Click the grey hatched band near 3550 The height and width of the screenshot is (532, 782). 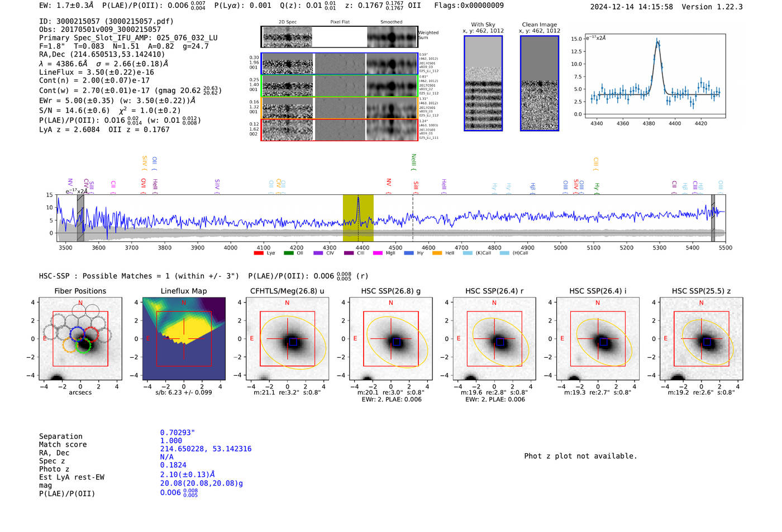coord(80,218)
